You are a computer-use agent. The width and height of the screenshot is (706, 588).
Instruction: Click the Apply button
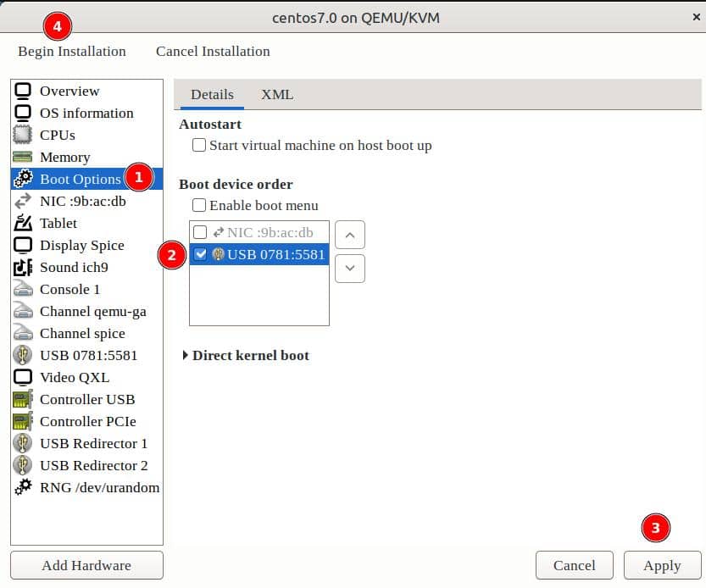point(662,565)
